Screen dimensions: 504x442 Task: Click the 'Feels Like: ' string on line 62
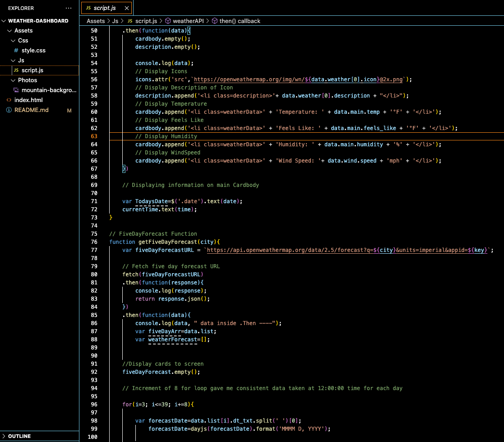(x=298, y=128)
